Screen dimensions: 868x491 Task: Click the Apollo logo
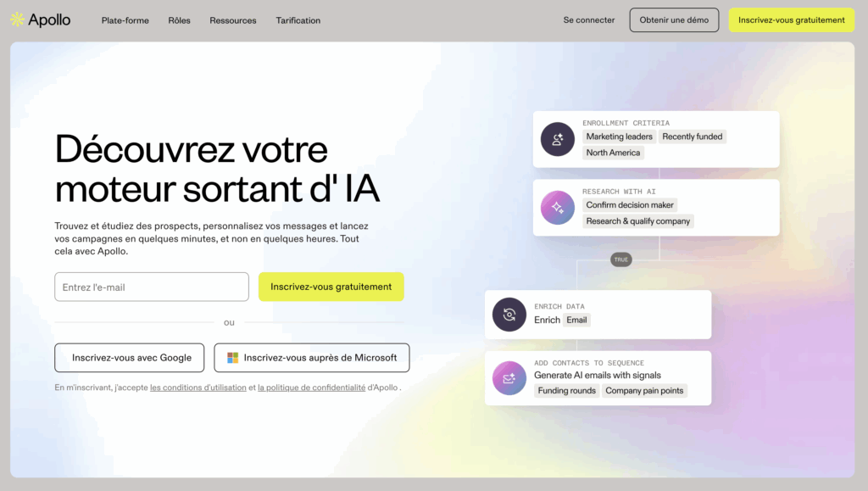[41, 20]
